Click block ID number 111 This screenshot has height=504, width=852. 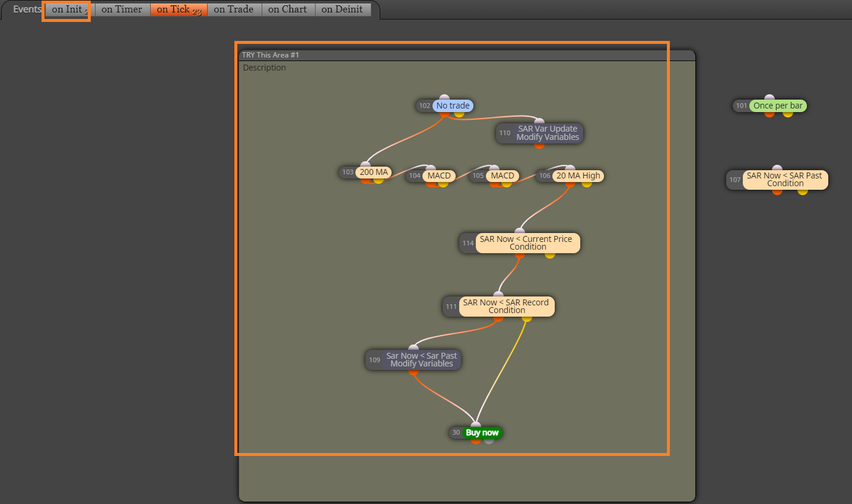(x=452, y=307)
